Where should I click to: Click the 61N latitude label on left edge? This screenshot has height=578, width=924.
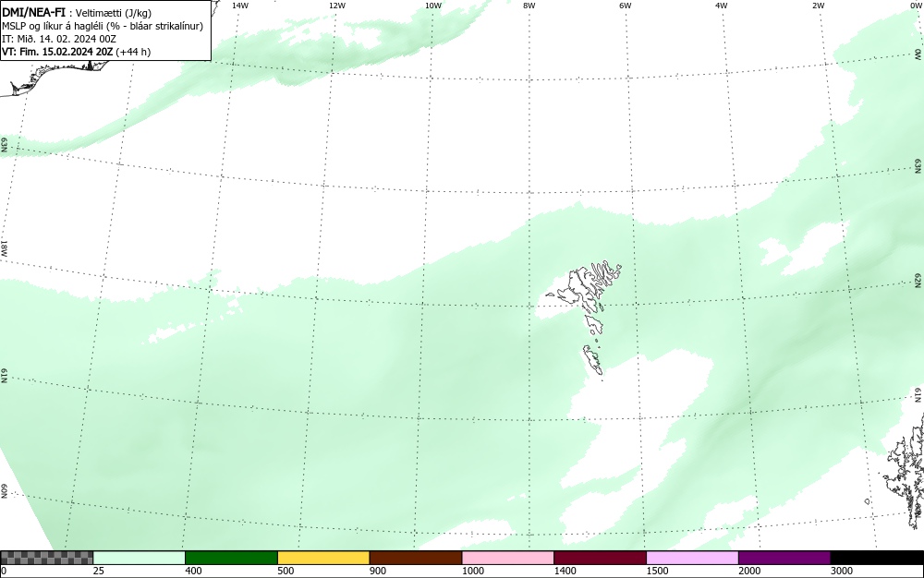tap(4, 376)
